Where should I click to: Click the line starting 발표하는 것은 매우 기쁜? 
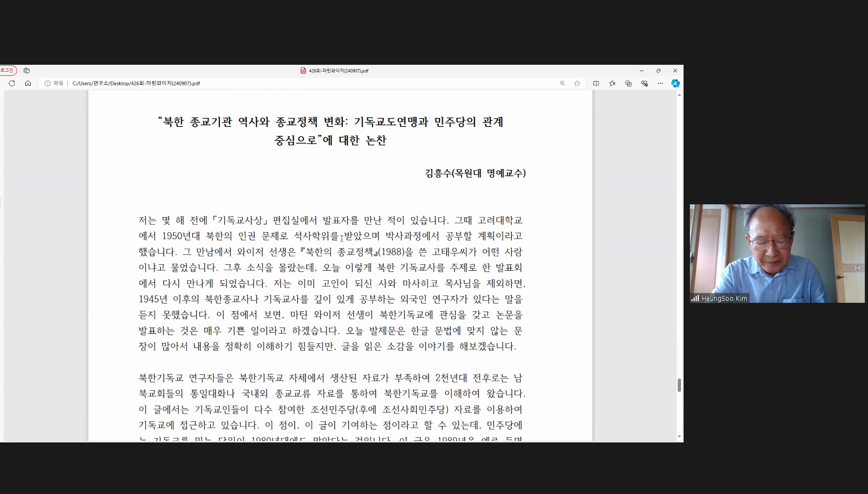[330, 331]
